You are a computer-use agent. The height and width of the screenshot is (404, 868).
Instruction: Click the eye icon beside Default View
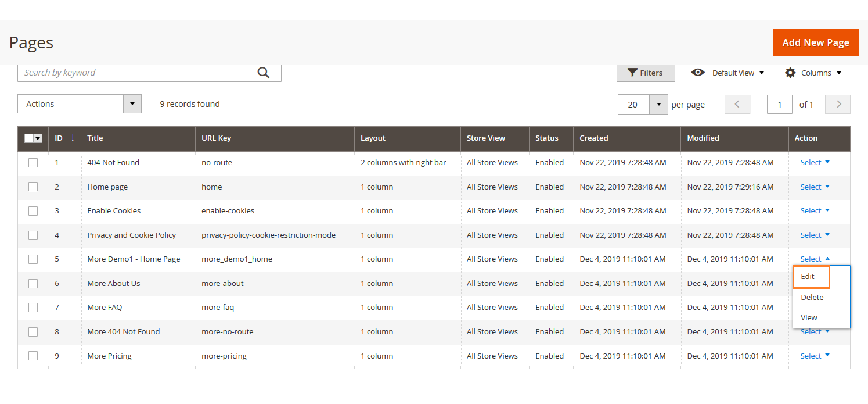point(698,73)
